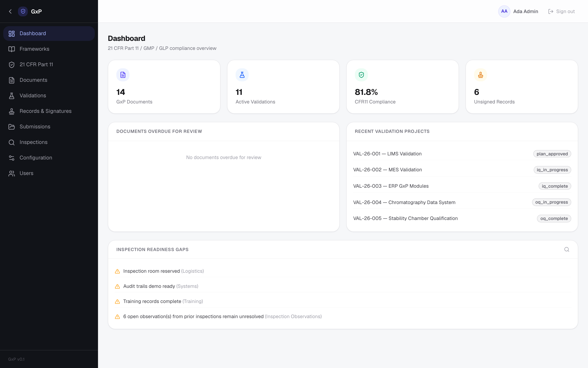Viewport: 588px width, 368px height.
Task: Click the document icon on GxP Documents card
Action: [x=123, y=75]
